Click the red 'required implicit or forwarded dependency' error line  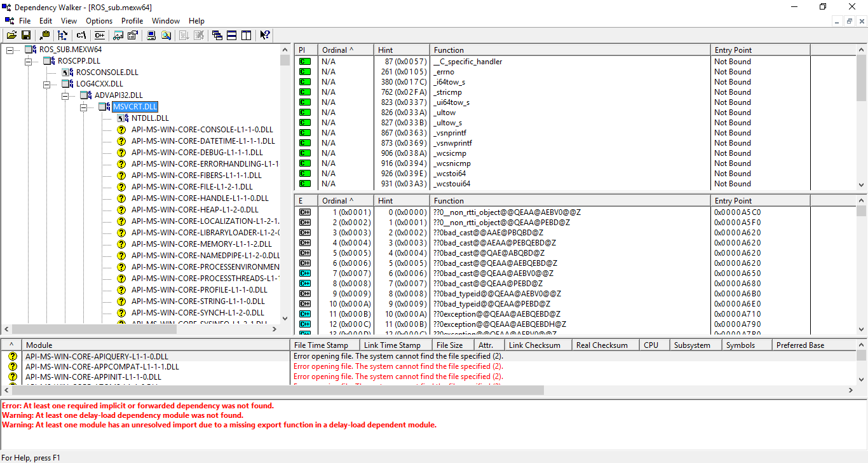coord(138,405)
